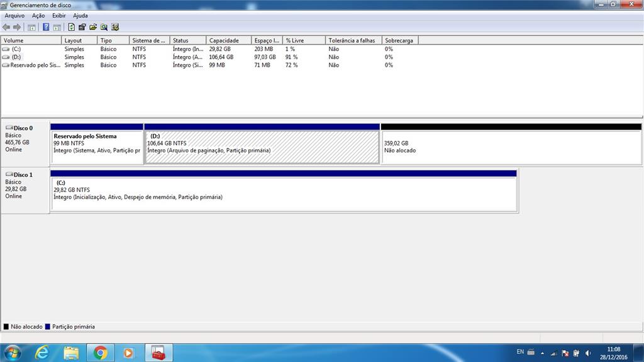The width and height of the screenshot is (644, 362).
Task: Open Google Chrome from the taskbar
Action: [100, 353]
